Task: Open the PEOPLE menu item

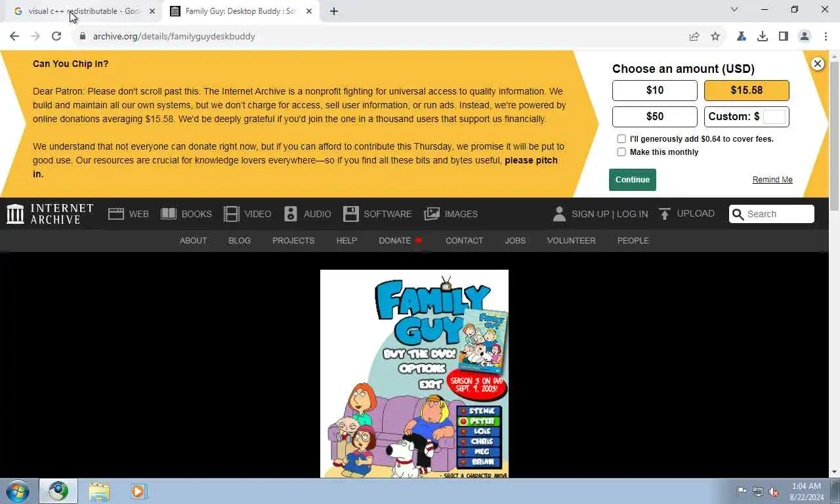Action: 633,241
